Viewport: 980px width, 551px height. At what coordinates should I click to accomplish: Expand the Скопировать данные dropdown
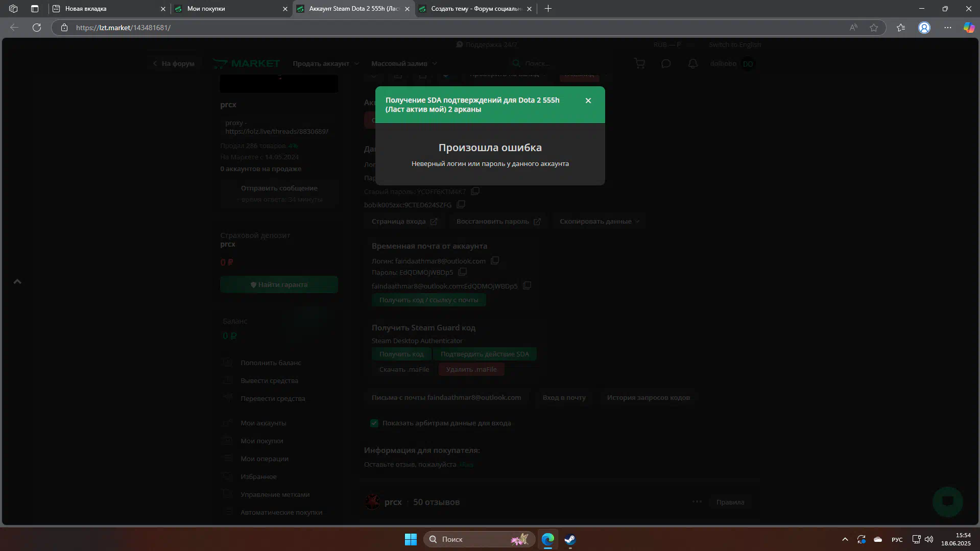coord(599,221)
